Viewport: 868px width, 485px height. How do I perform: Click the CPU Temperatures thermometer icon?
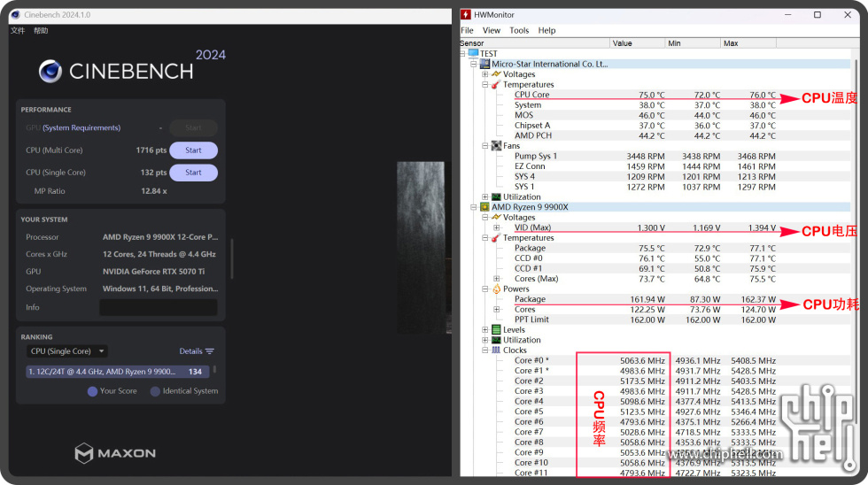[496, 238]
